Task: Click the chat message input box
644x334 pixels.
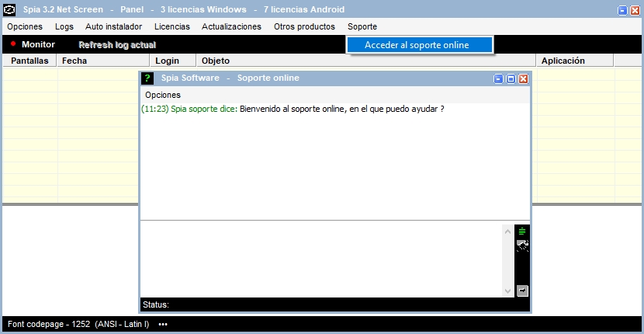Action: click(321, 259)
